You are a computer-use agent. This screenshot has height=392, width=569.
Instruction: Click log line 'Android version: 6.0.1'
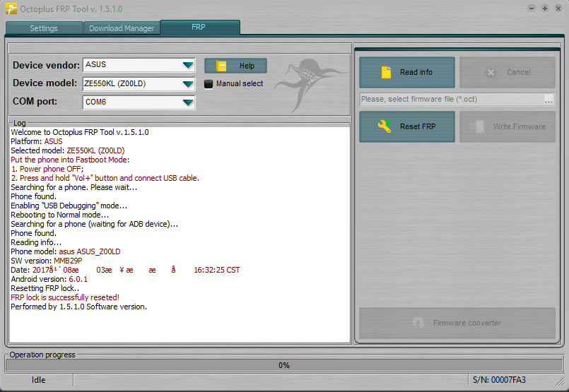click(x=49, y=279)
